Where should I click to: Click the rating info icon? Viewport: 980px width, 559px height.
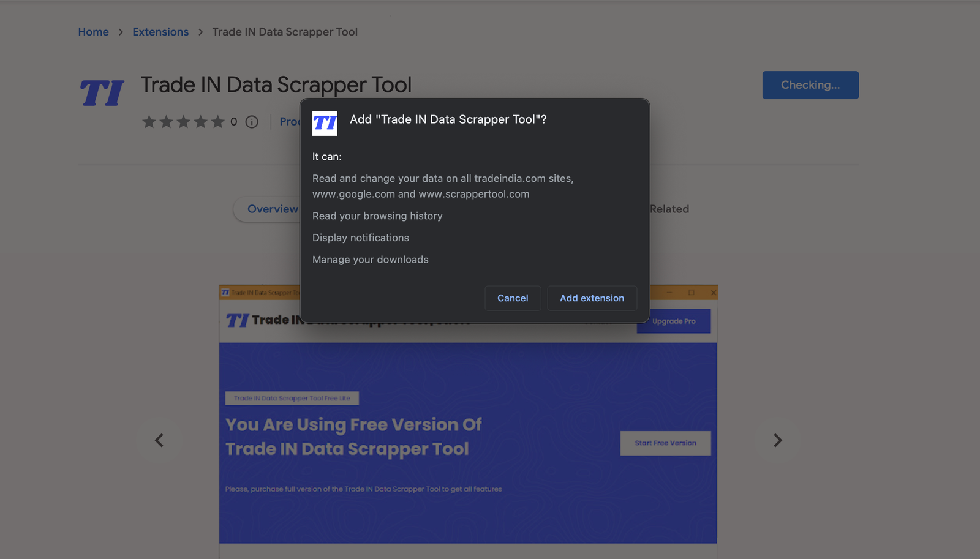point(252,122)
